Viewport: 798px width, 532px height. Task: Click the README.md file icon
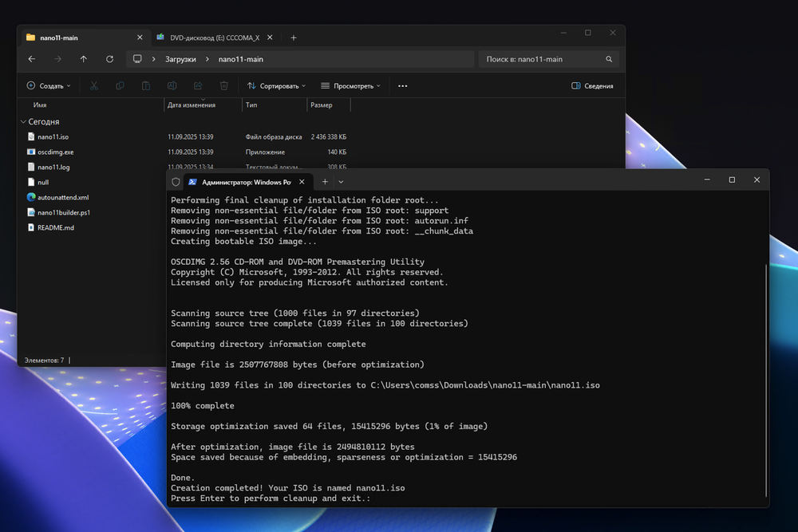tap(31, 227)
